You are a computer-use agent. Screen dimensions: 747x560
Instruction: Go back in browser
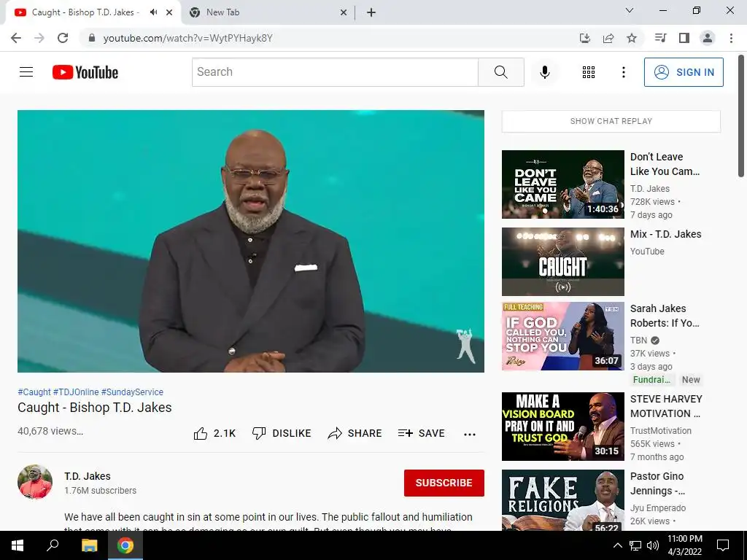point(16,38)
